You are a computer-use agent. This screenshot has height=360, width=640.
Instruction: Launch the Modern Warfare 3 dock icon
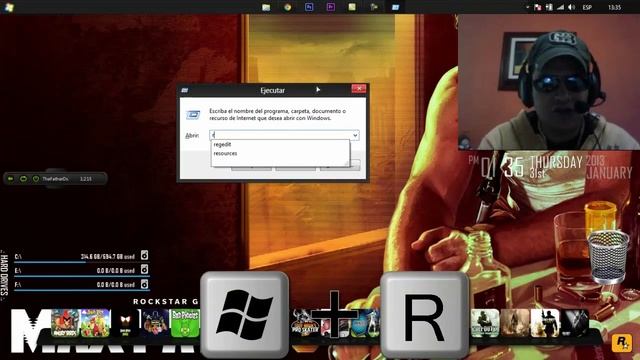[x=544, y=323]
